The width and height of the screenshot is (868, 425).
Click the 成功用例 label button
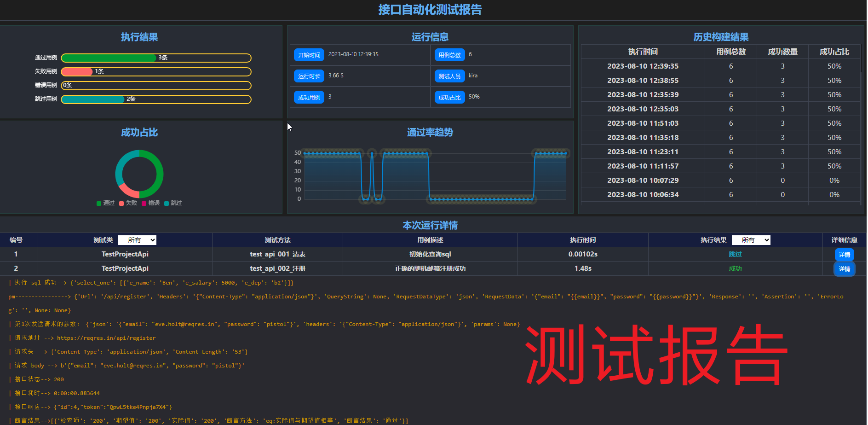[x=309, y=97]
